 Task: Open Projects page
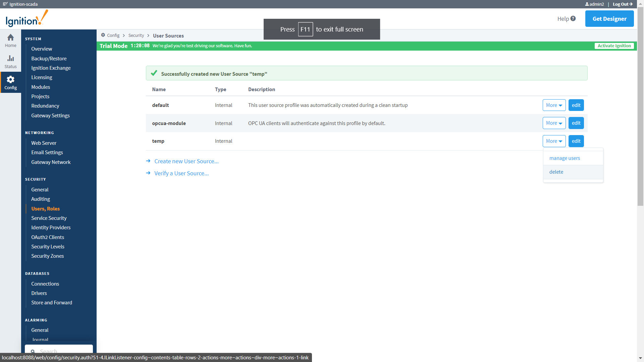40,97
